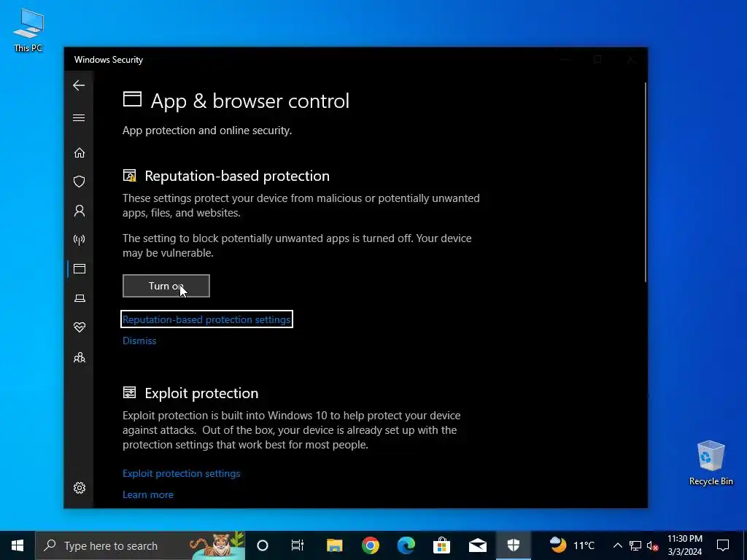Open Microsoft Store from taskbar
Viewport: 747px width, 560px height.
coord(441,545)
